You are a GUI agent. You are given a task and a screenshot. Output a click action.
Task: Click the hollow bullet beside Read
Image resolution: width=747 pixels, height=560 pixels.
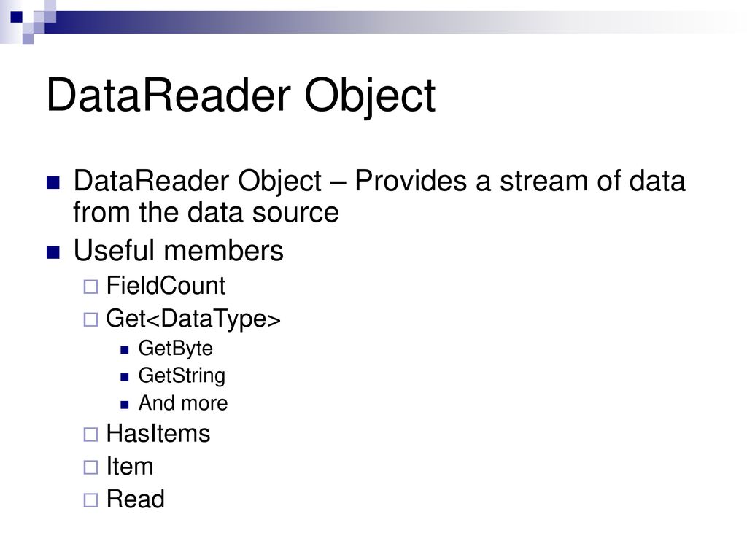(x=90, y=500)
